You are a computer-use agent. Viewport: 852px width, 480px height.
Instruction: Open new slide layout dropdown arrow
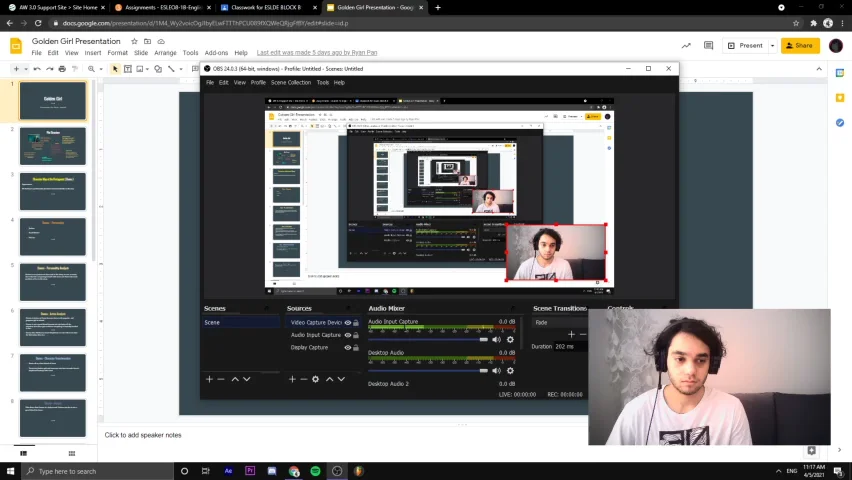click(x=26, y=69)
